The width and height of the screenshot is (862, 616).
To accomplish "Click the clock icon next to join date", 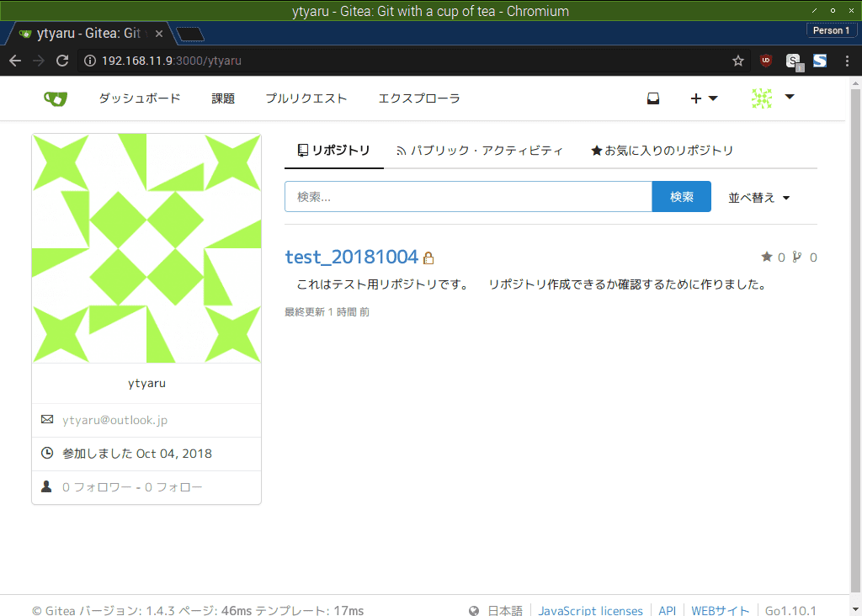I will coord(47,453).
